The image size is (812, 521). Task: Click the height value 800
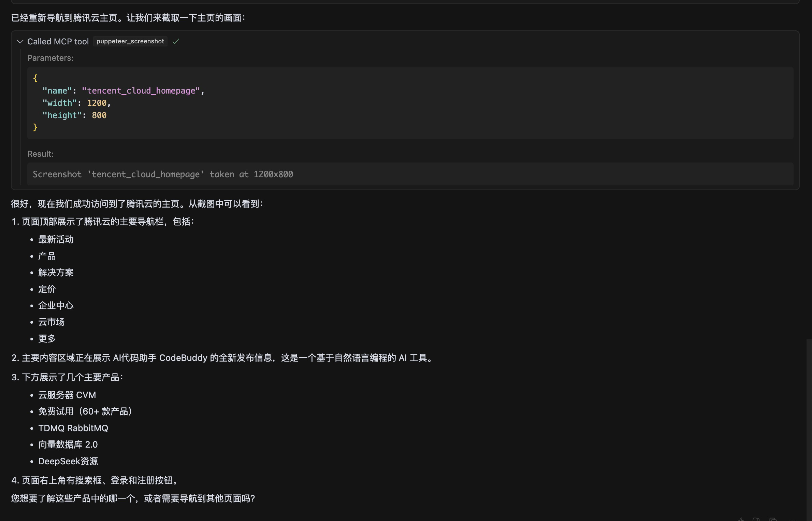pyautogui.click(x=99, y=115)
